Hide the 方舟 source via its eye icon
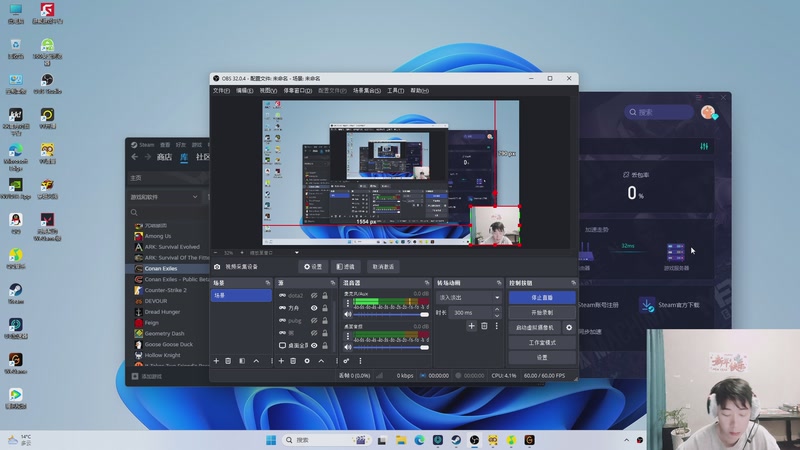The height and width of the screenshot is (450, 800). tap(314, 308)
